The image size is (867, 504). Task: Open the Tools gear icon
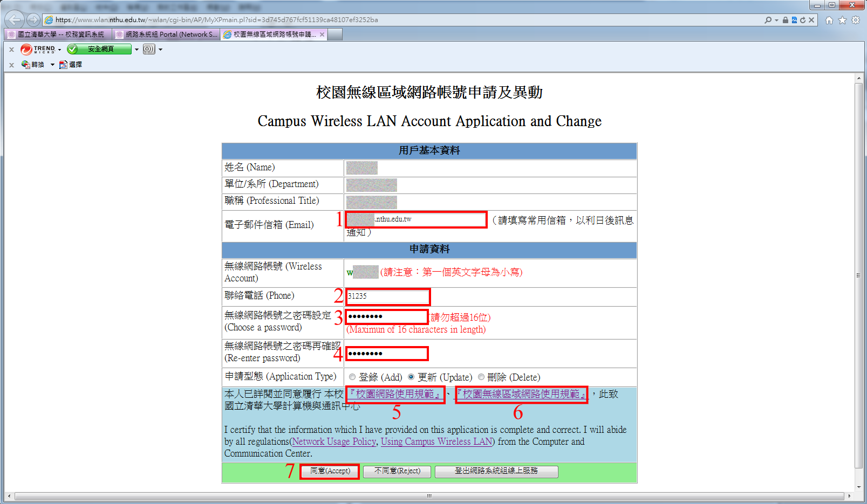point(856,20)
